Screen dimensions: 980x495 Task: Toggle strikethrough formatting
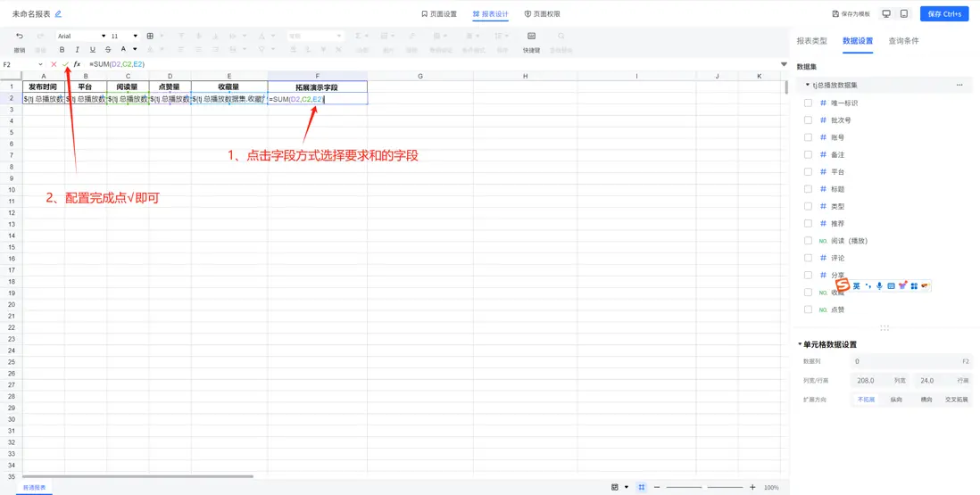tap(108, 49)
